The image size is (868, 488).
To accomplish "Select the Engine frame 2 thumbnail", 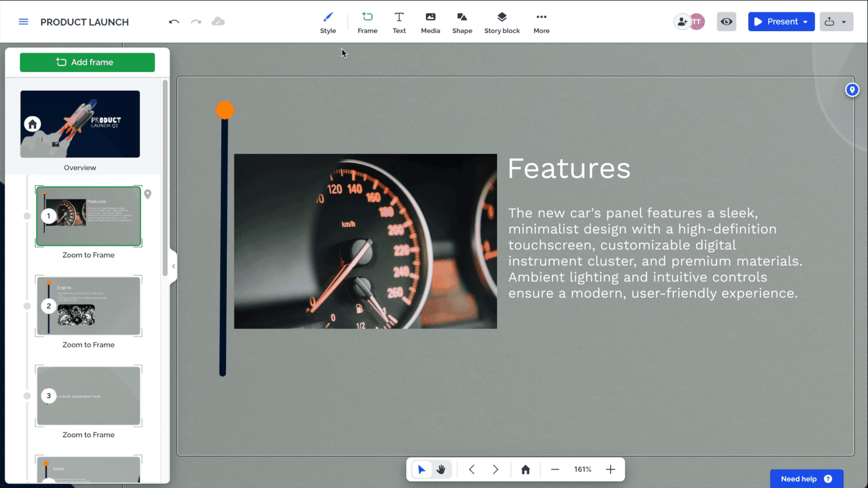I will 88,306.
